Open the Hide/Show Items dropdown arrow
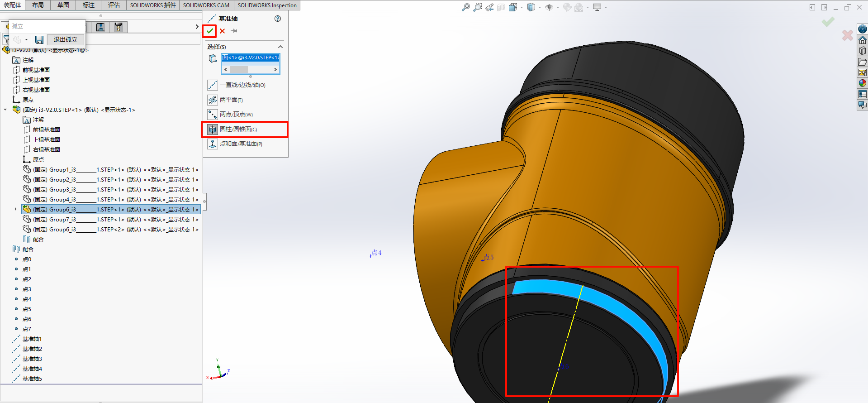868x403 pixels. (x=558, y=7)
